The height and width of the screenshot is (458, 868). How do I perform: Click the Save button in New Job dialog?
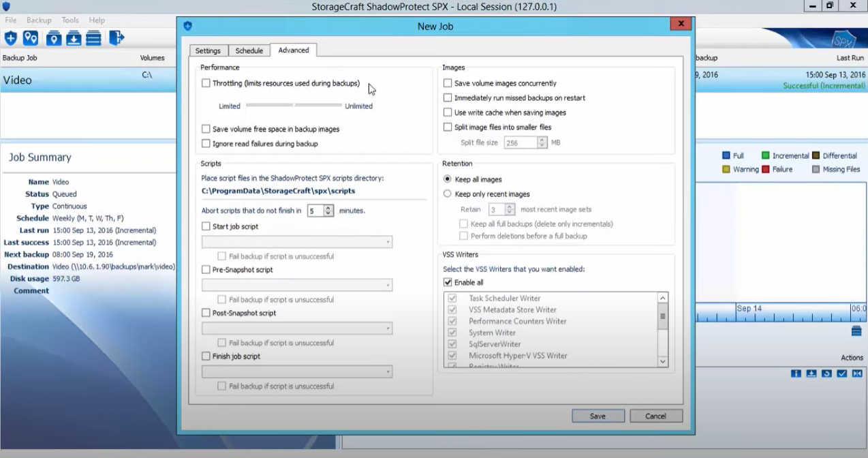(x=597, y=416)
